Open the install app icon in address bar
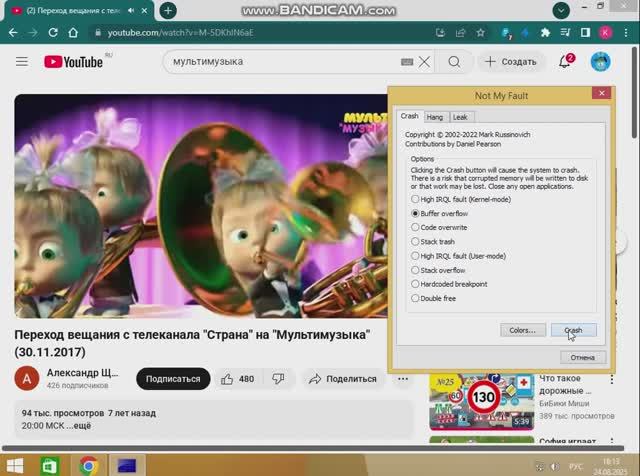Image resolution: width=640 pixels, height=476 pixels. (440, 33)
